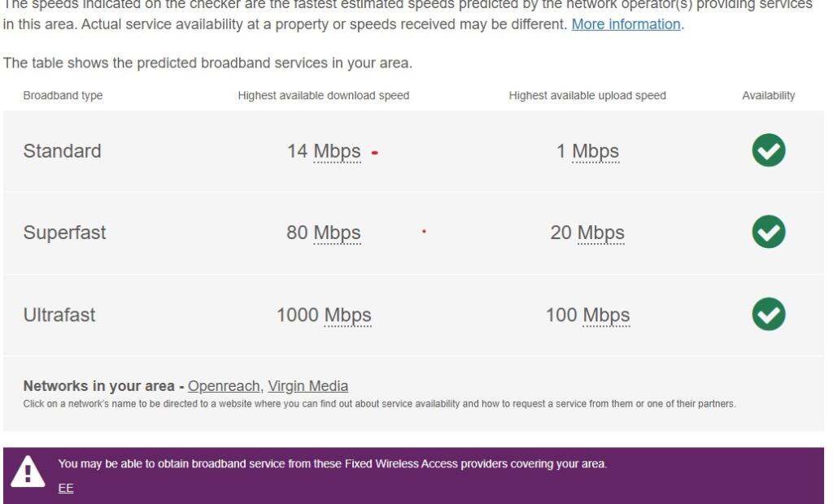Click the warning triangle icon in purple banner
The height and width of the screenshot is (504, 833).
click(x=28, y=471)
